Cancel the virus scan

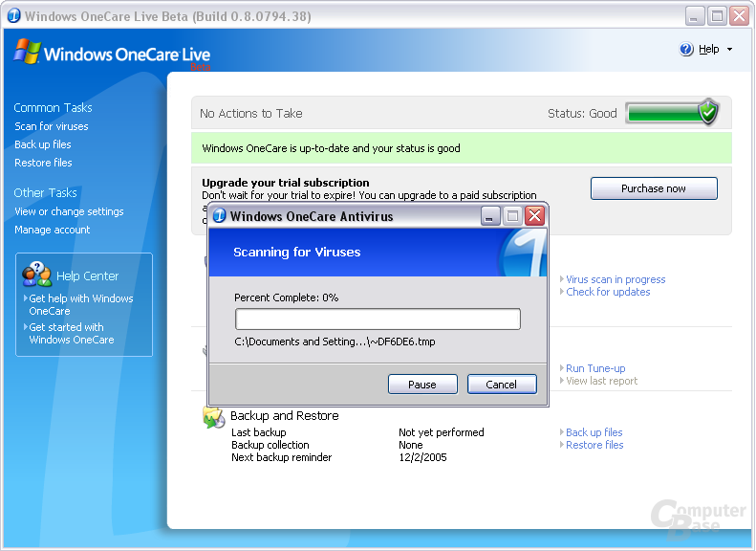[502, 385]
